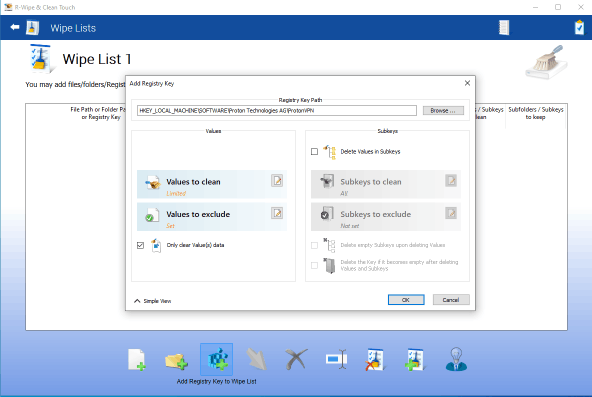The image size is (592, 397).
Task: Close the Add Registry Key dialog
Action: point(467,83)
